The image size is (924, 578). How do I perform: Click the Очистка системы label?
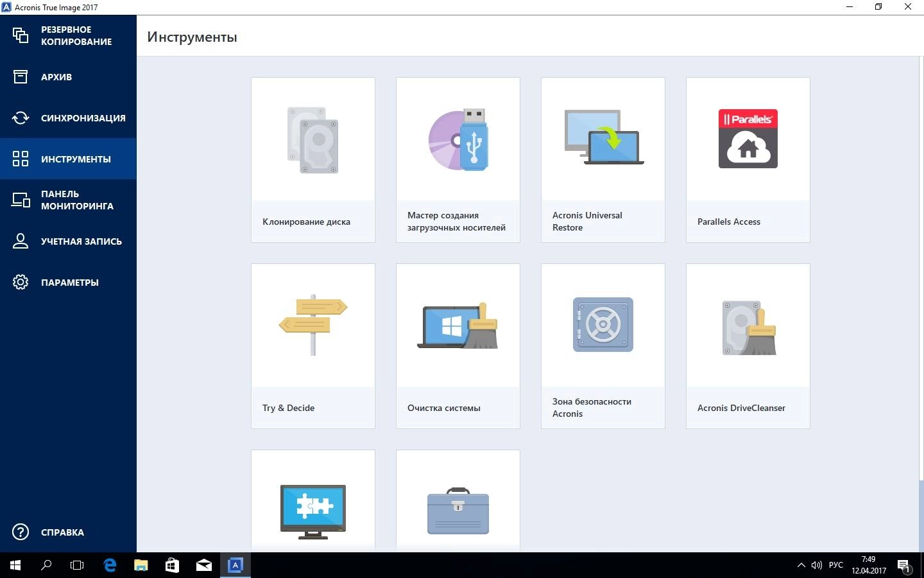pyautogui.click(x=443, y=408)
